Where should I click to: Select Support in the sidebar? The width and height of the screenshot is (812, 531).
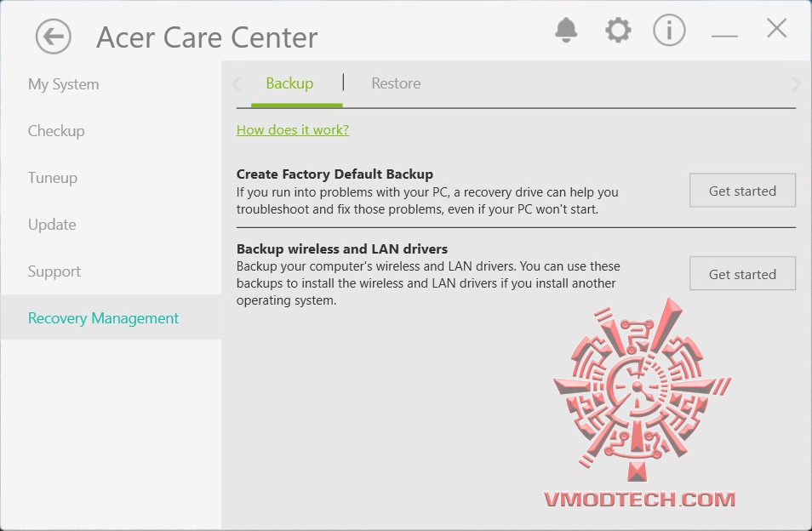(54, 271)
